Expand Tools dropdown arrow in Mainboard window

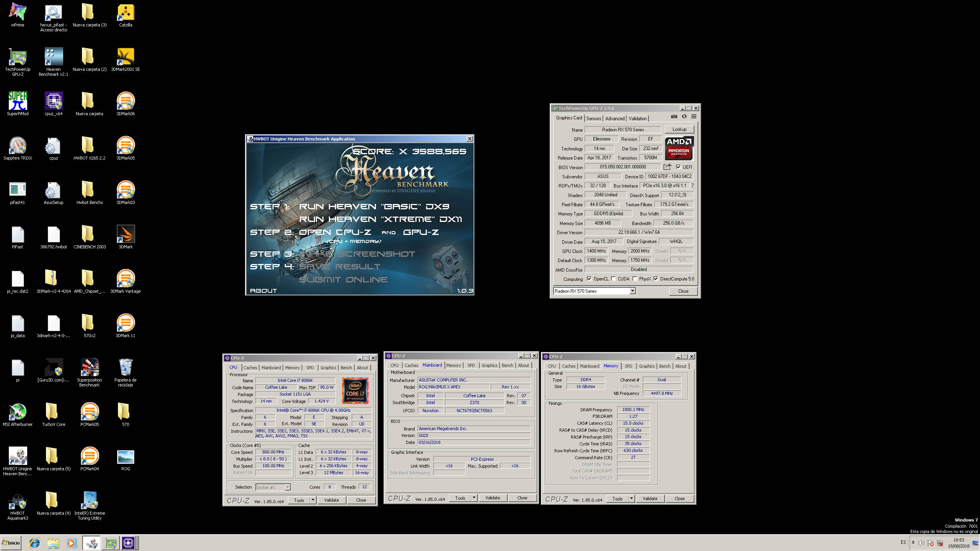pyautogui.click(x=474, y=498)
